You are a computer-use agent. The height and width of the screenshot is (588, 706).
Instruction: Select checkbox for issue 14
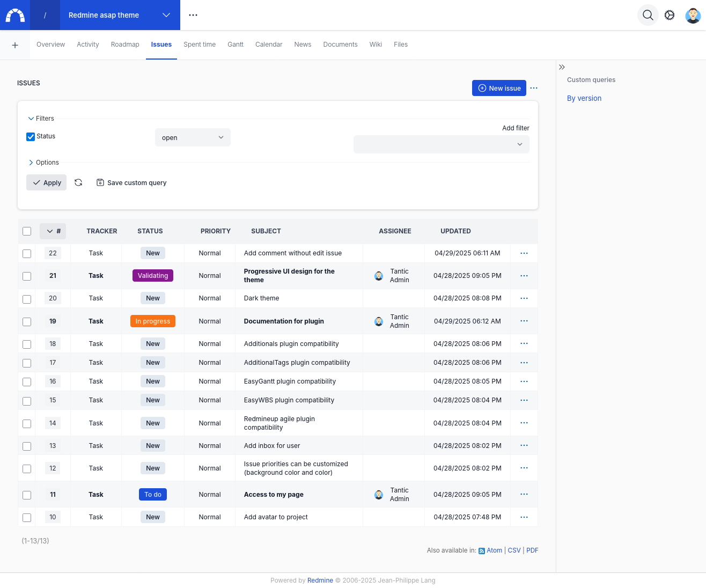pyautogui.click(x=27, y=424)
